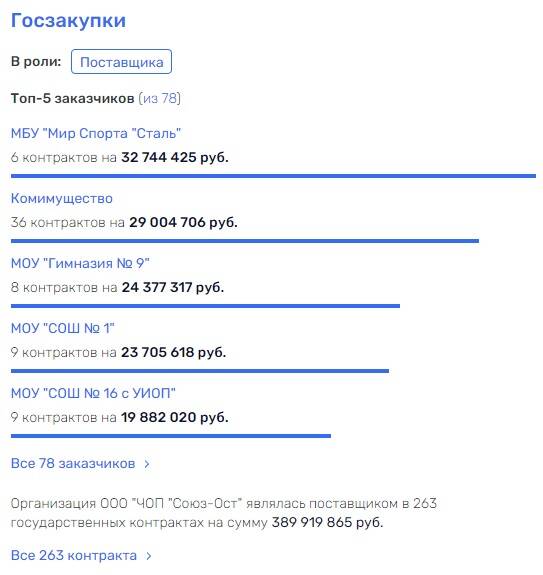Open the Комимущество customer link
543x575 pixels.
[x=62, y=198]
